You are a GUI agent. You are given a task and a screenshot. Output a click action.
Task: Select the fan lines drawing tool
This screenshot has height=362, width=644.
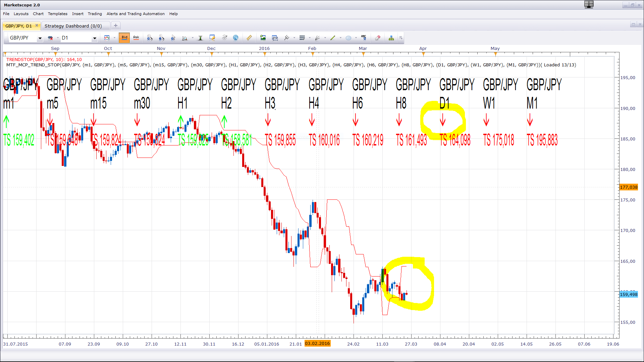(317, 38)
